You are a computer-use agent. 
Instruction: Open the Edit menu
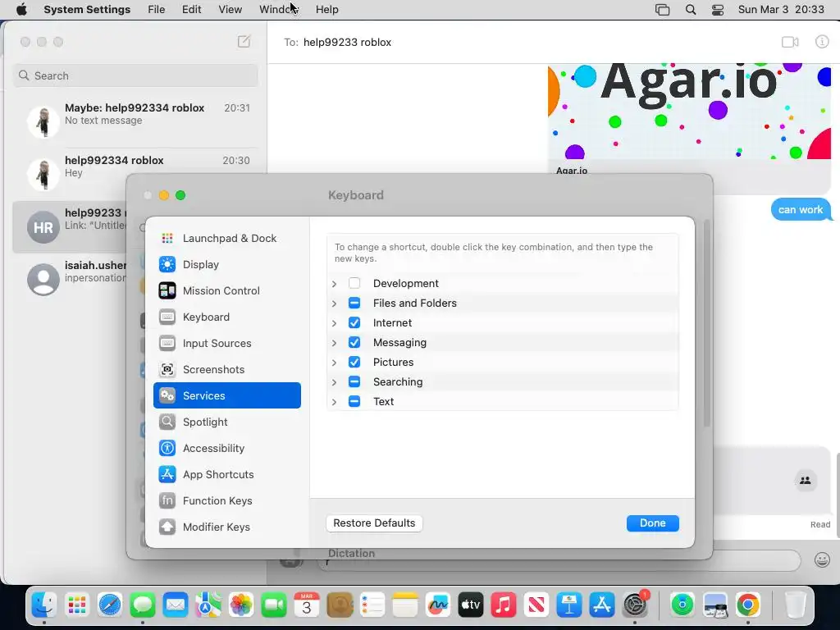[191, 10]
